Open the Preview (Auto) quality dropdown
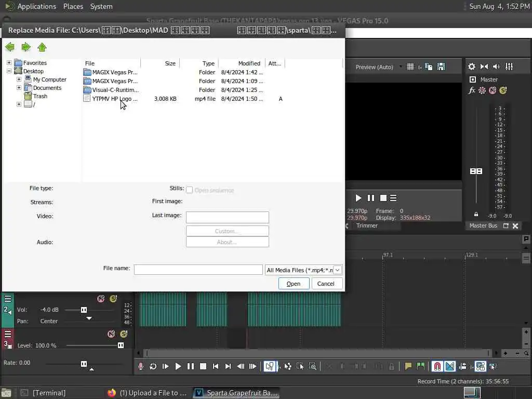532x399 pixels. coord(378,67)
